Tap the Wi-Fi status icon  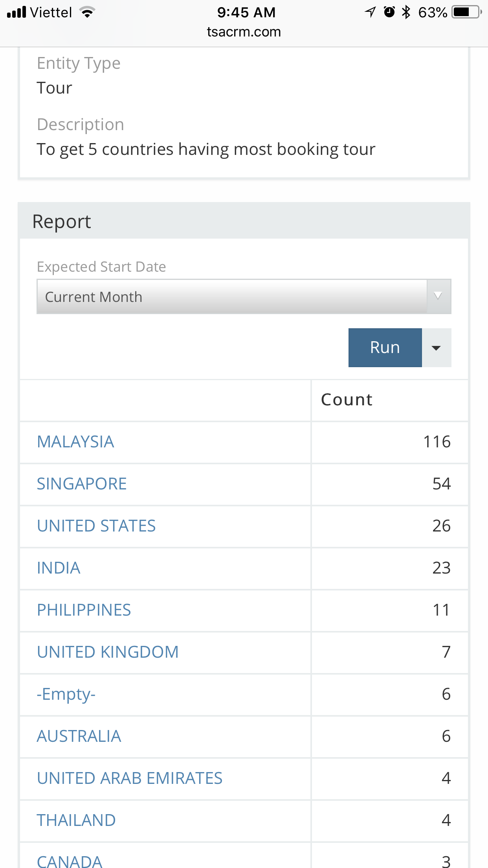click(87, 12)
